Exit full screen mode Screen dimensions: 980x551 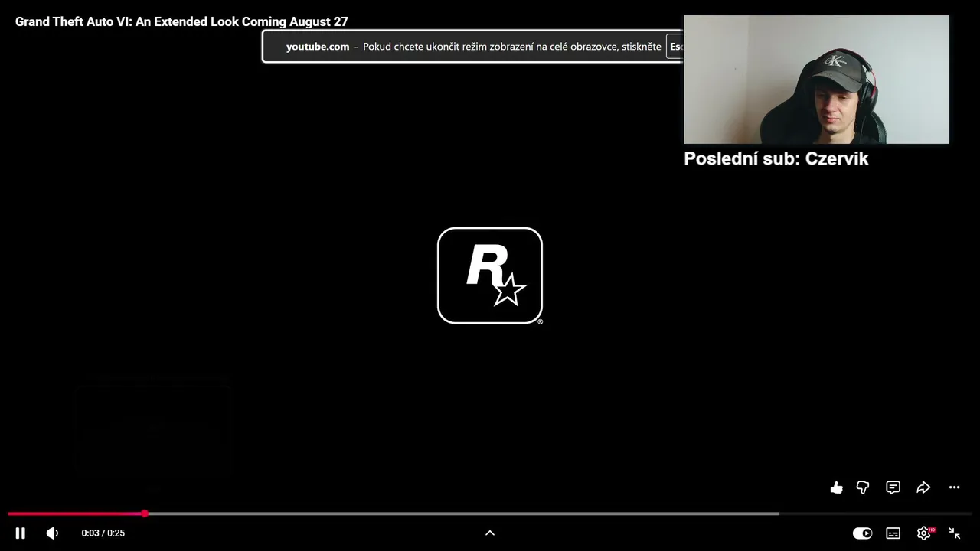[955, 533]
